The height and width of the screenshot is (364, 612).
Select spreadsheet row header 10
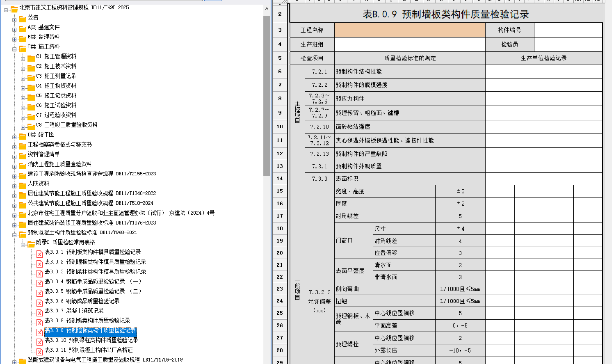[280, 127]
